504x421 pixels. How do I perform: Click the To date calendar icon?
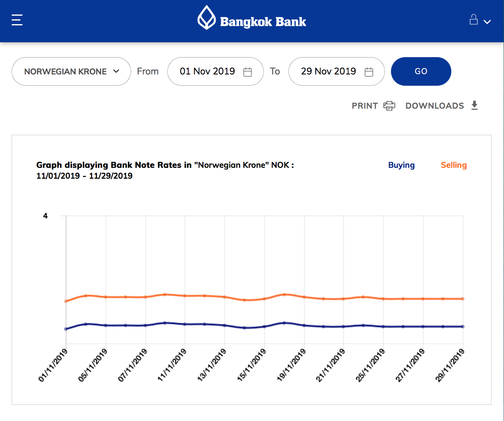pos(369,72)
